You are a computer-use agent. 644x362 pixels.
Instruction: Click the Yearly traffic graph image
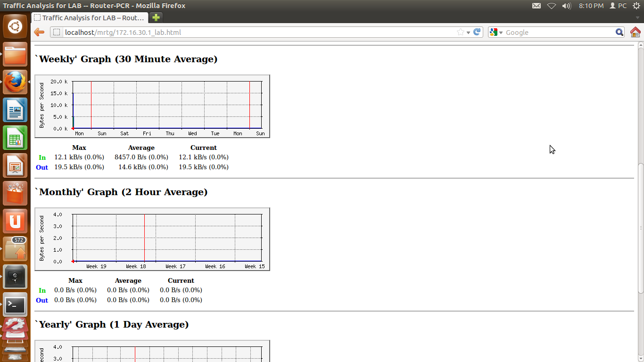(152, 351)
